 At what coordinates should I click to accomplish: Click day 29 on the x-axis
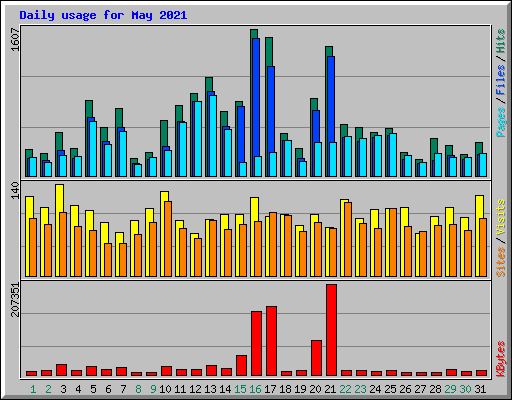click(450, 389)
